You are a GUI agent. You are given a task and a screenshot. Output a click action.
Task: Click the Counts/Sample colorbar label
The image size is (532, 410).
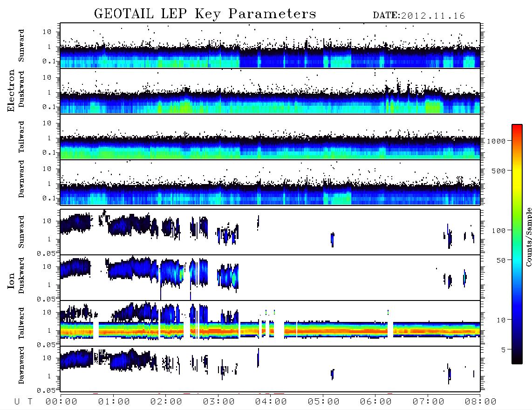pyautogui.click(x=528, y=237)
